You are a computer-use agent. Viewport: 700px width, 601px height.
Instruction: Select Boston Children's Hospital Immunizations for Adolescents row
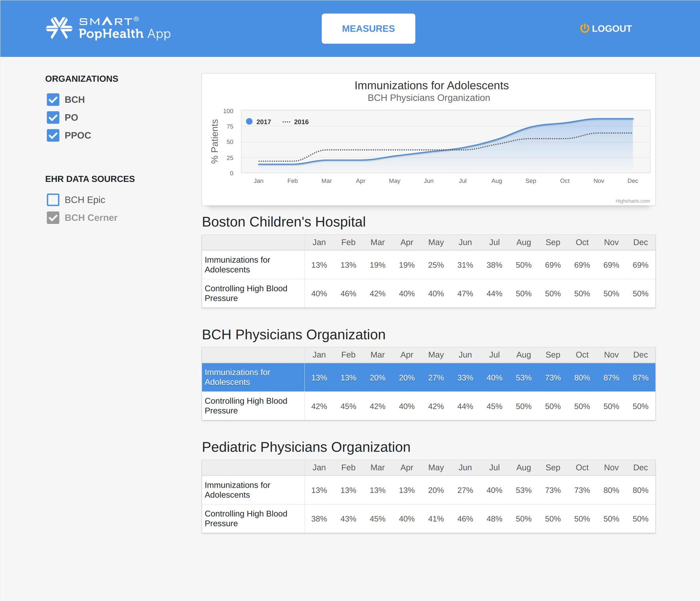point(428,265)
